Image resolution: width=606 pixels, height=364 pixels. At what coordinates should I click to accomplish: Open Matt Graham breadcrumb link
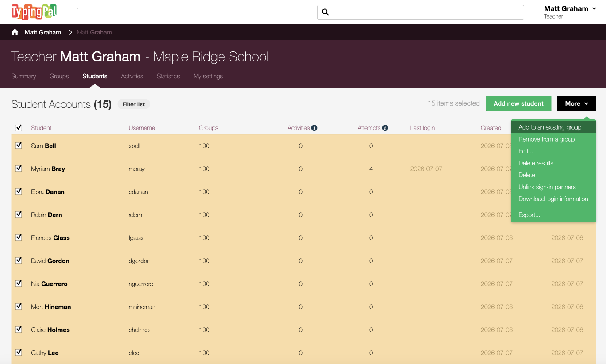(43, 32)
